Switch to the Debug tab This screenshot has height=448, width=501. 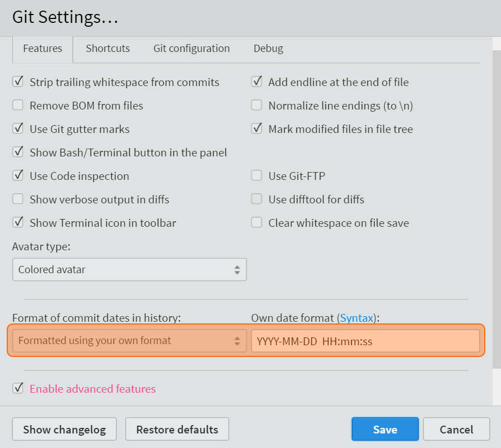pyautogui.click(x=268, y=49)
